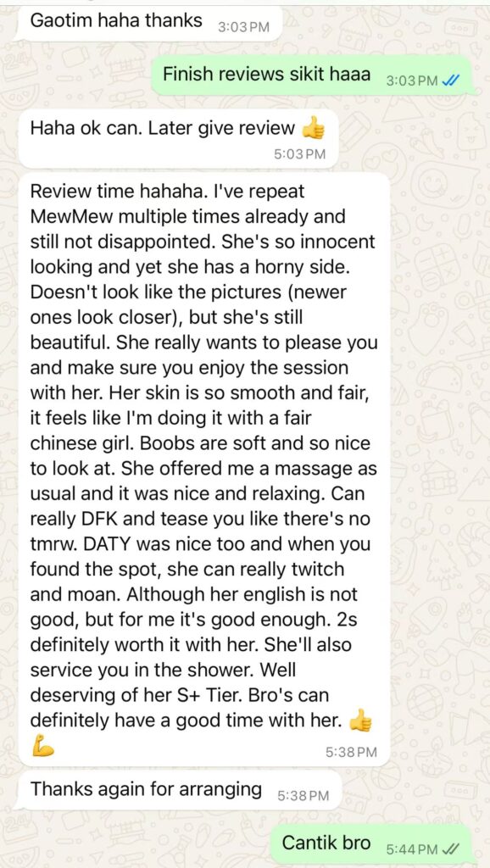Click 3:03 PM timestamp beside Gaotim message
The height and width of the screenshot is (868, 490).
(x=243, y=28)
